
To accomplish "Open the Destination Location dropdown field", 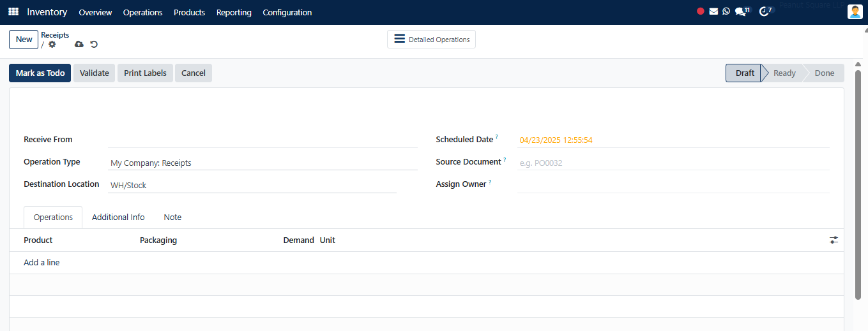I will (x=252, y=185).
